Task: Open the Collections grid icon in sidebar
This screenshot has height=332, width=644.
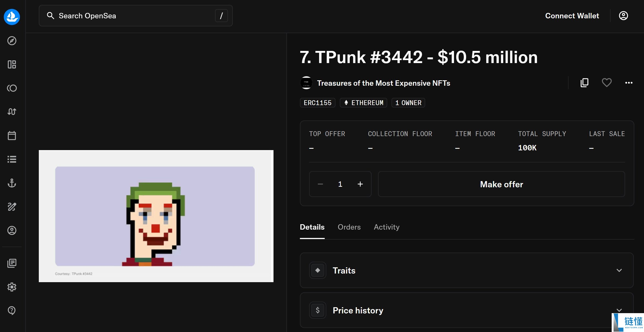Action: click(x=12, y=64)
